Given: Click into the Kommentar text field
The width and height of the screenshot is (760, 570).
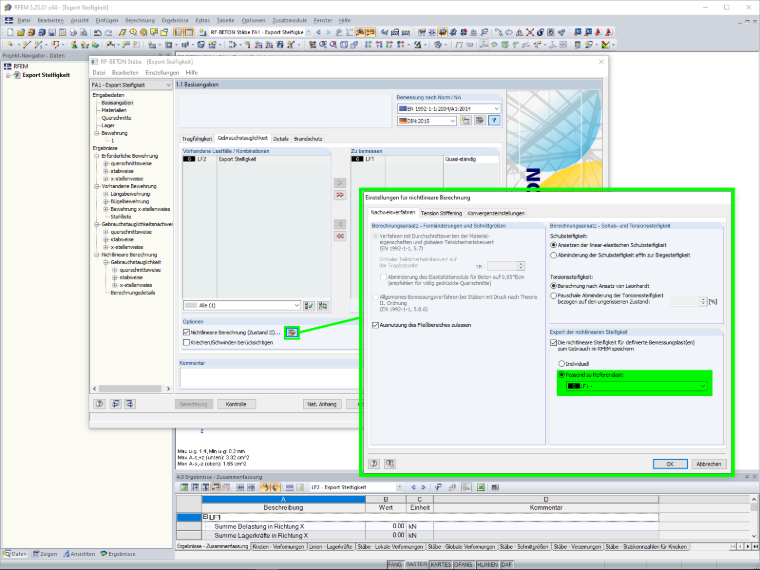Looking at the screenshot, I should pyautogui.click(x=269, y=378).
